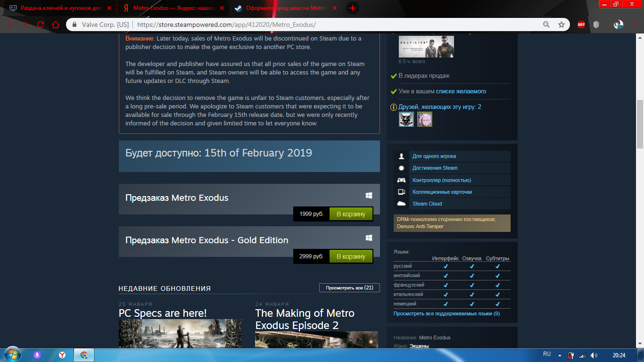Open the 'Контроллер (полностью)' link
644x362 pixels.
tap(442, 180)
